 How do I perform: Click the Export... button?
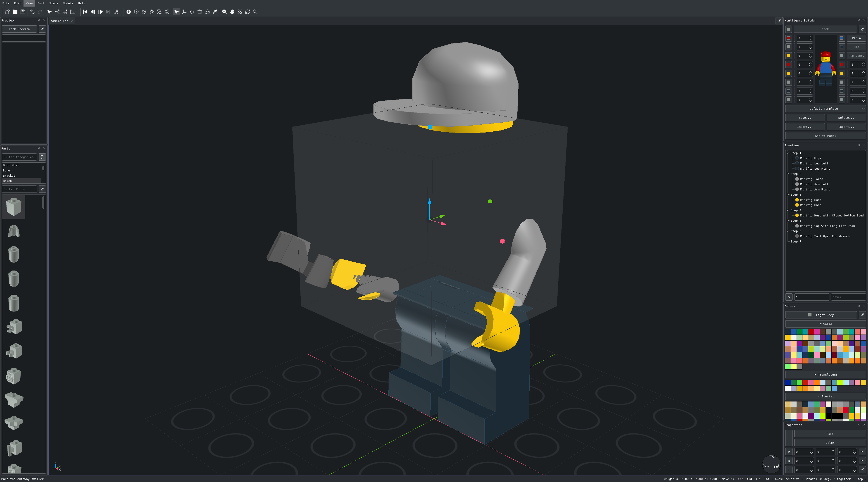click(x=846, y=127)
